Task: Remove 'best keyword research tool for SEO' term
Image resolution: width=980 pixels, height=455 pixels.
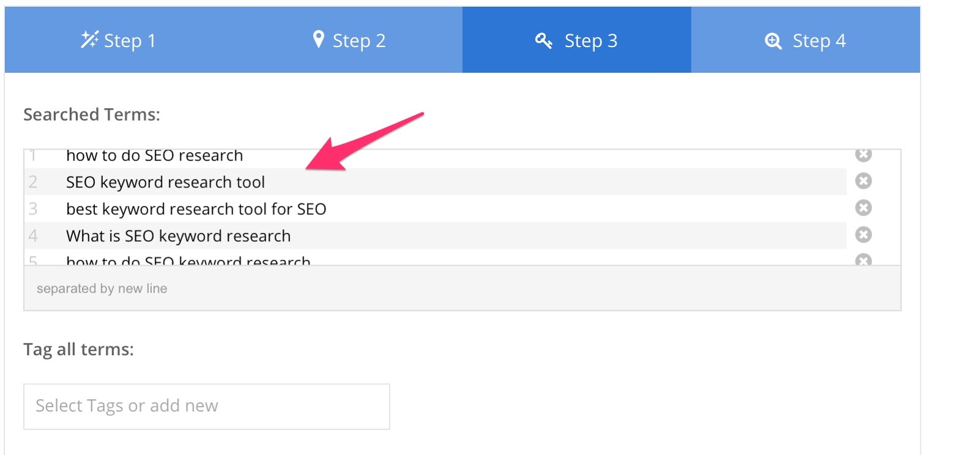Action: point(863,208)
